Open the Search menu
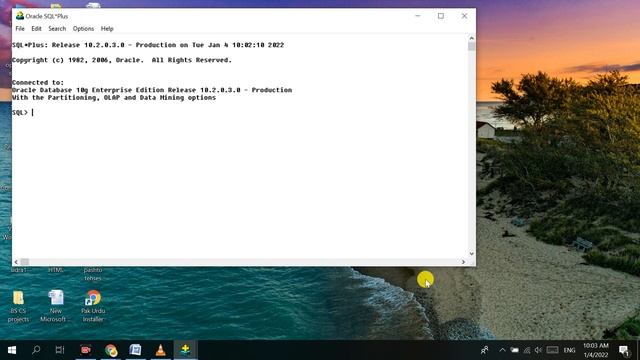The width and height of the screenshot is (640, 360). pos(57,29)
